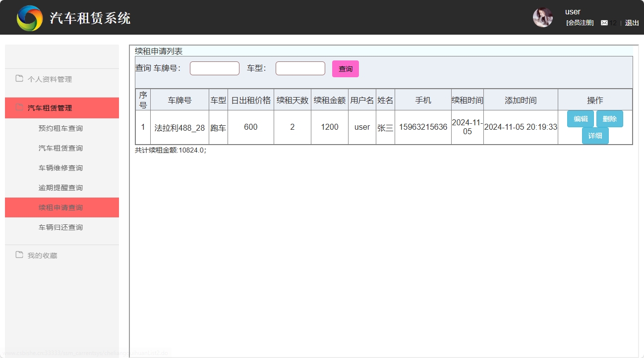Click the pink 查询 search button

tap(345, 69)
